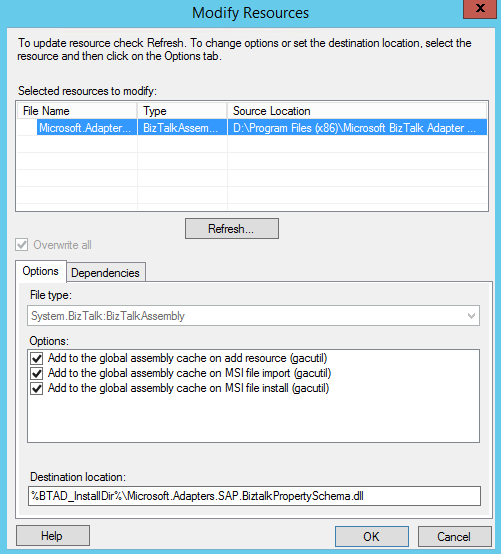Toggle GAC on add resource checkbox
The image size is (501, 554).
point(37,359)
